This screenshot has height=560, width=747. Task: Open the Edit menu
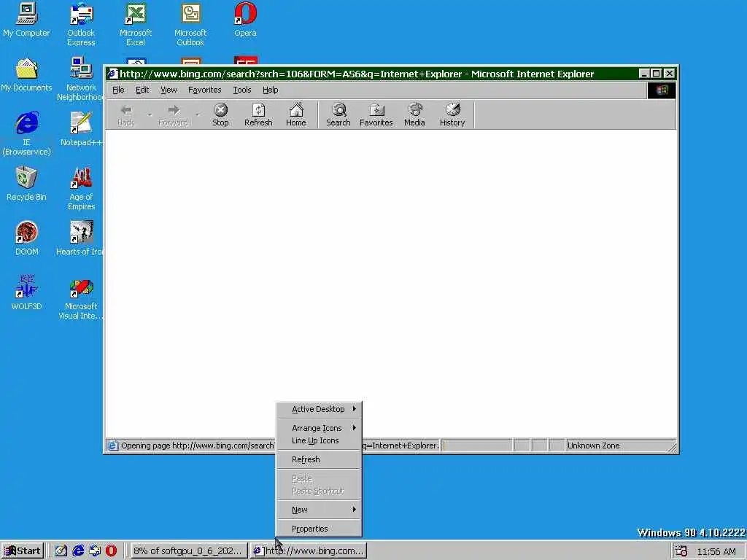(142, 90)
